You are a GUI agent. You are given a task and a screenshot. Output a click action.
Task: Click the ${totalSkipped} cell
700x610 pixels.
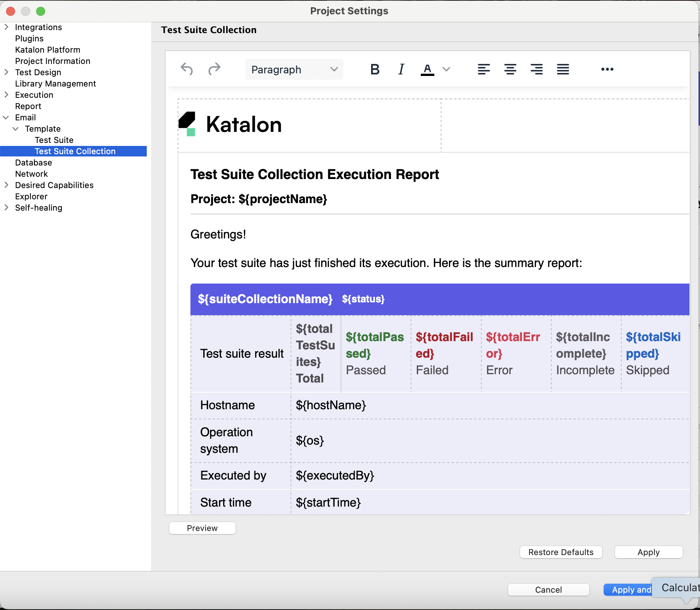[x=656, y=354]
